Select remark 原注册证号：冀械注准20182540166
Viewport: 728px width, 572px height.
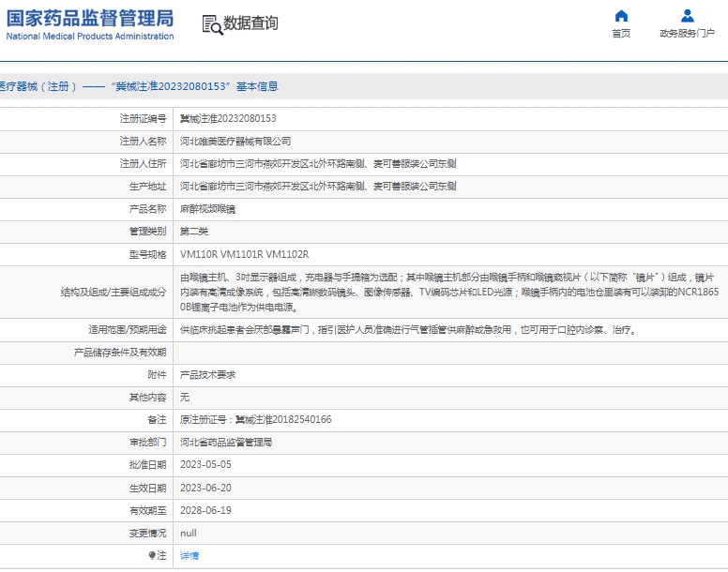(x=256, y=419)
